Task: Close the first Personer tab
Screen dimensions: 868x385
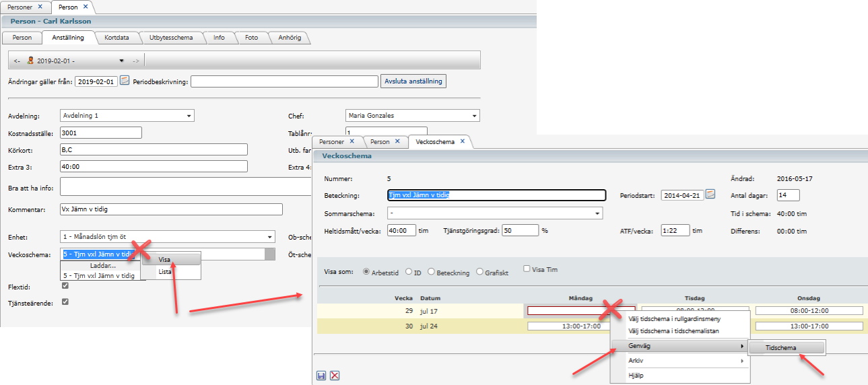Action: pyautogui.click(x=40, y=7)
